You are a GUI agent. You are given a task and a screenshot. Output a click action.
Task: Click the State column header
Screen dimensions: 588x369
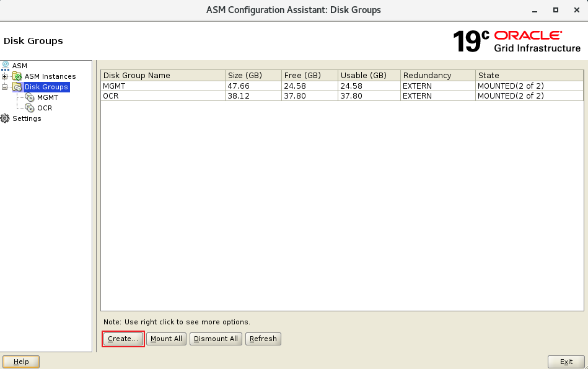(x=529, y=75)
